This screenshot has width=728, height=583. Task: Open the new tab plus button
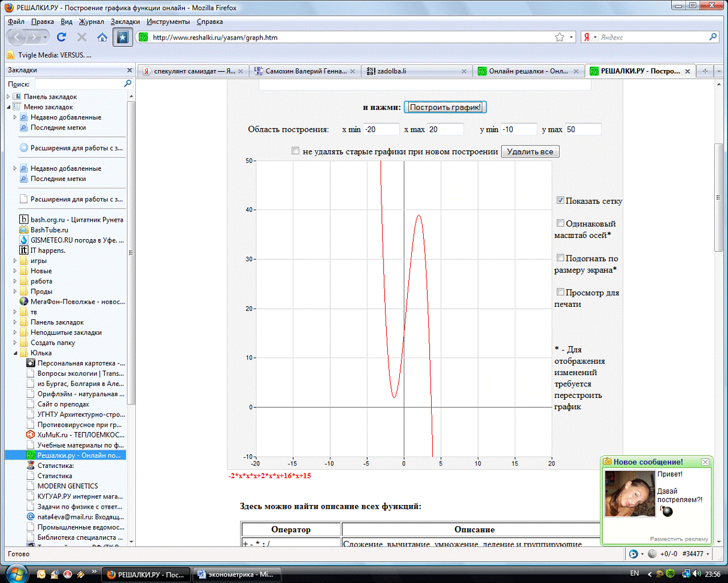[x=705, y=71]
